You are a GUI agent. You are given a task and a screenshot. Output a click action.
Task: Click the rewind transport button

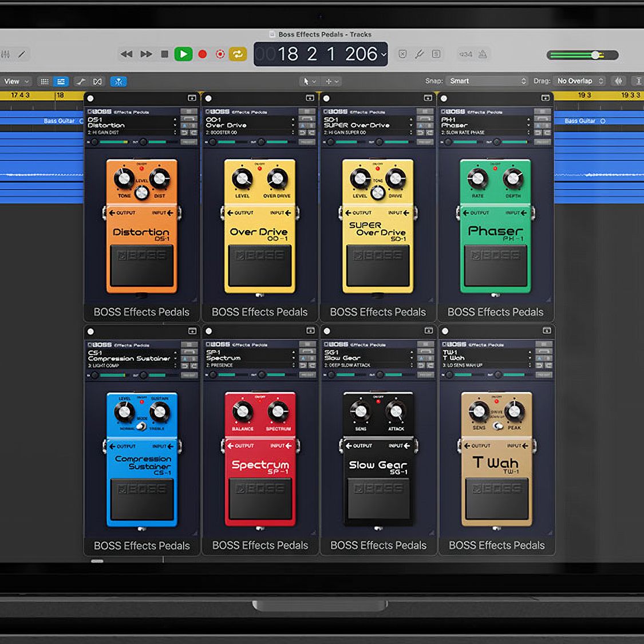(126, 54)
